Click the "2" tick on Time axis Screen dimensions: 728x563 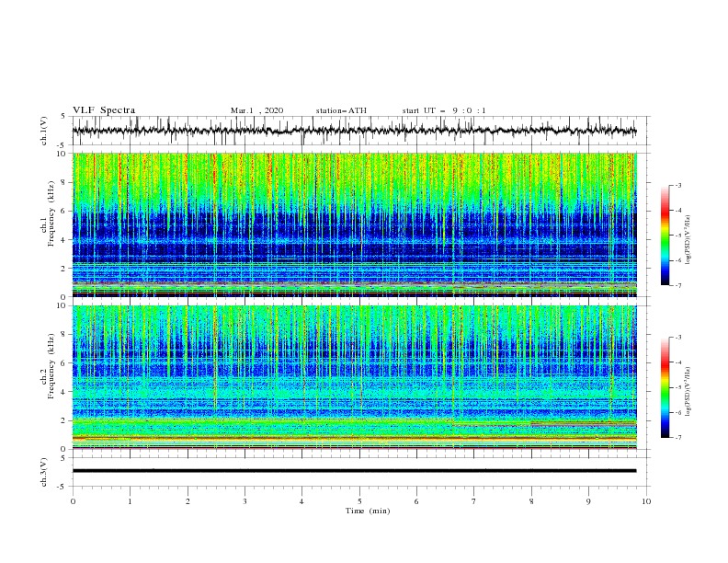point(188,501)
